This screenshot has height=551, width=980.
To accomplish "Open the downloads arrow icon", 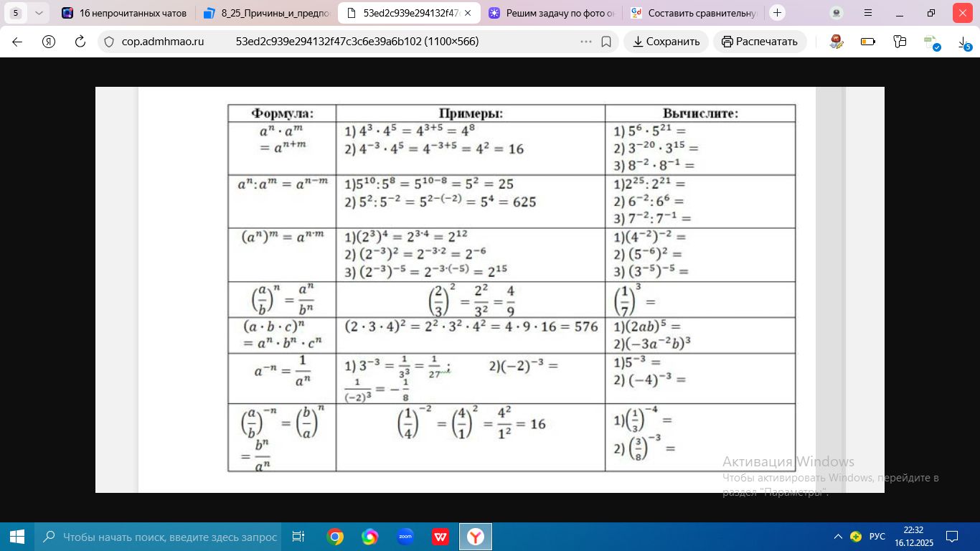I will coord(966,43).
